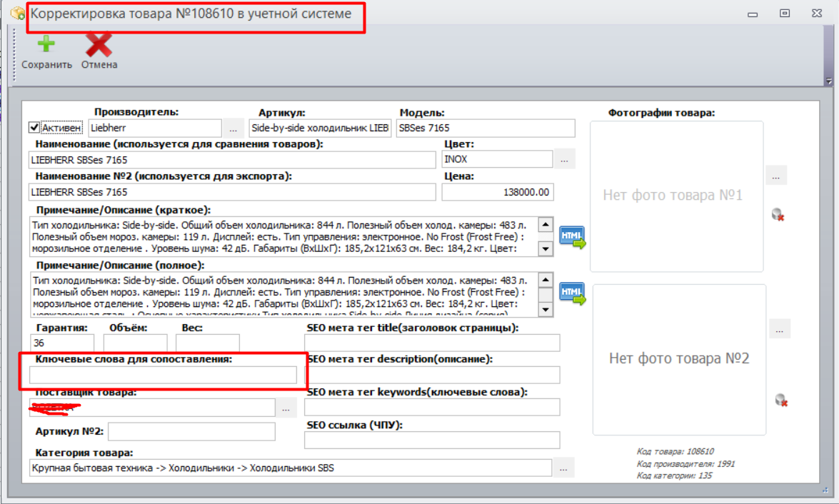Click the Код производителя: 1991 text

pyautogui.click(x=685, y=464)
